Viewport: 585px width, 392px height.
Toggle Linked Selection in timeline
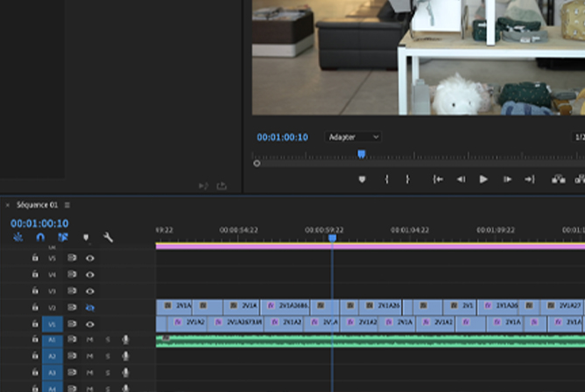[63, 237]
